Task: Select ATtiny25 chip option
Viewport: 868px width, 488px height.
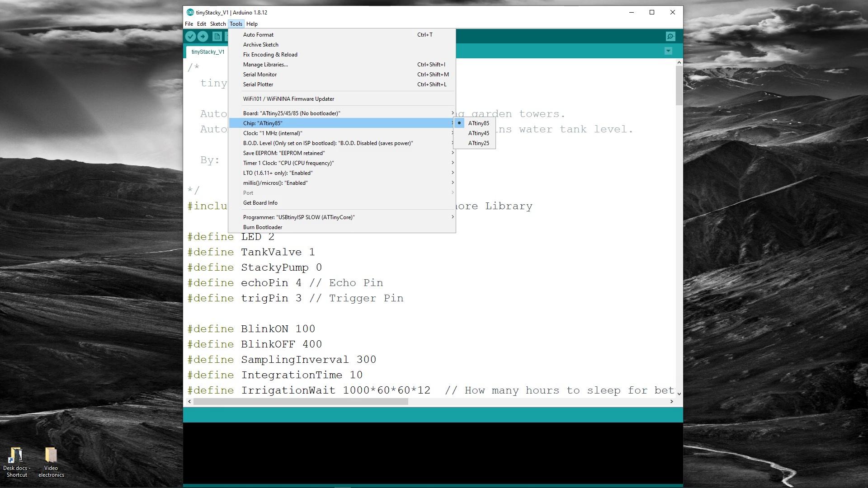Action: 478,143
